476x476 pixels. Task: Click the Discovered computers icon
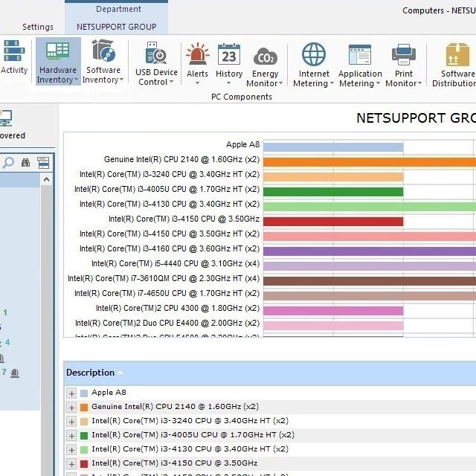tap(6, 118)
